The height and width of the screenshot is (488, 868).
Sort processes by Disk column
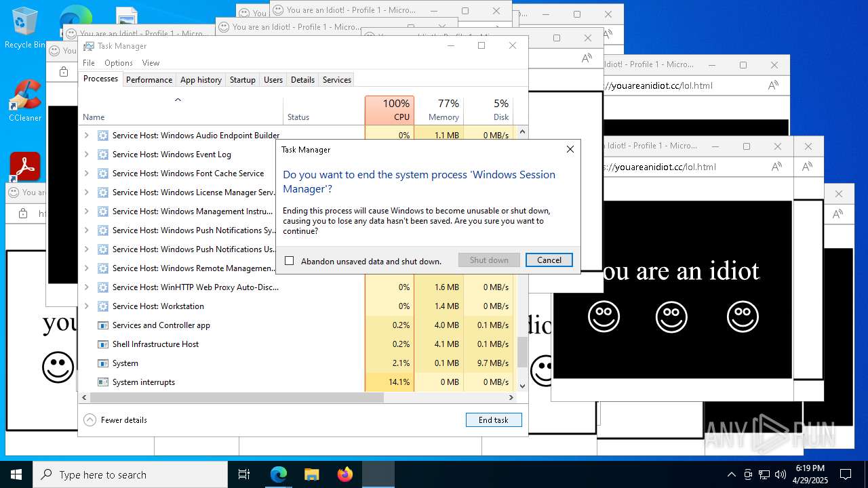(x=488, y=110)
